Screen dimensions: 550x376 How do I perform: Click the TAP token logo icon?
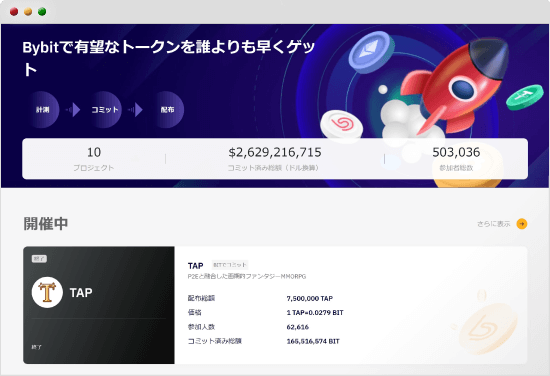47,292
